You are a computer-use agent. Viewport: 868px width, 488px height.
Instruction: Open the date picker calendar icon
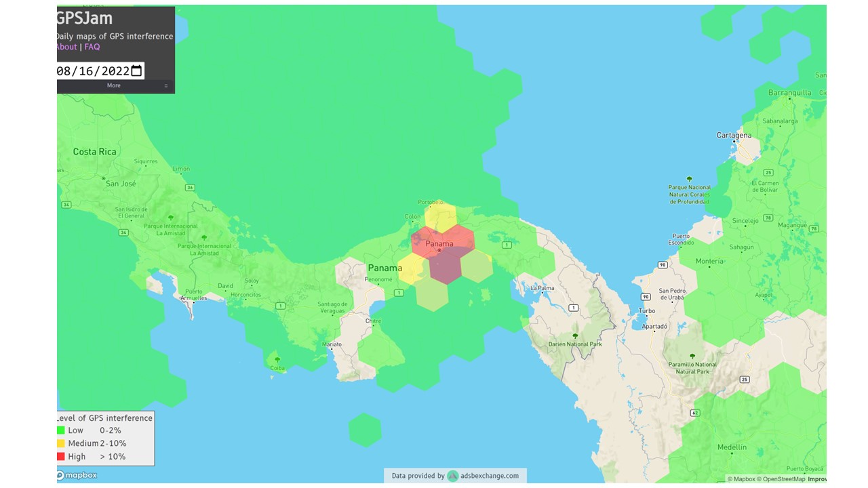[136, 70]
